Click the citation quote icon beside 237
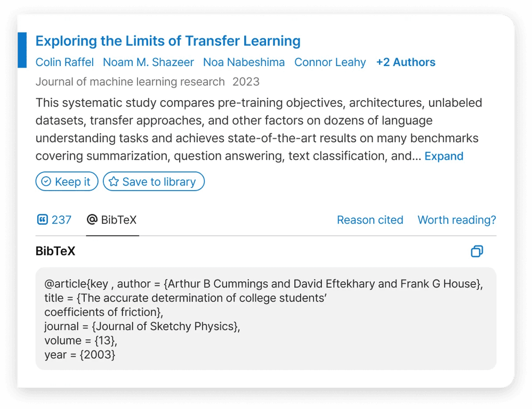 [x=42, y=219]
